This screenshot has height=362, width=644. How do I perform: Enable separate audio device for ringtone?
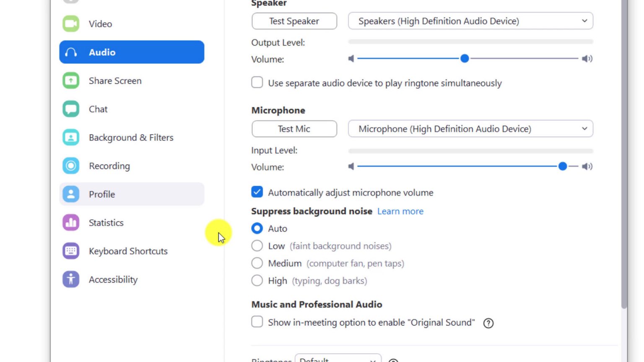[257, 83]
